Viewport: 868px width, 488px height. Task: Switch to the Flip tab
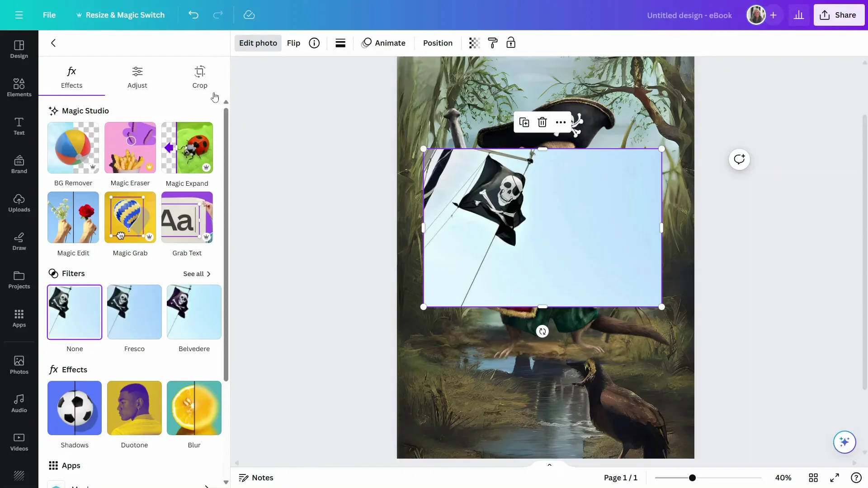tap(294, 43)
